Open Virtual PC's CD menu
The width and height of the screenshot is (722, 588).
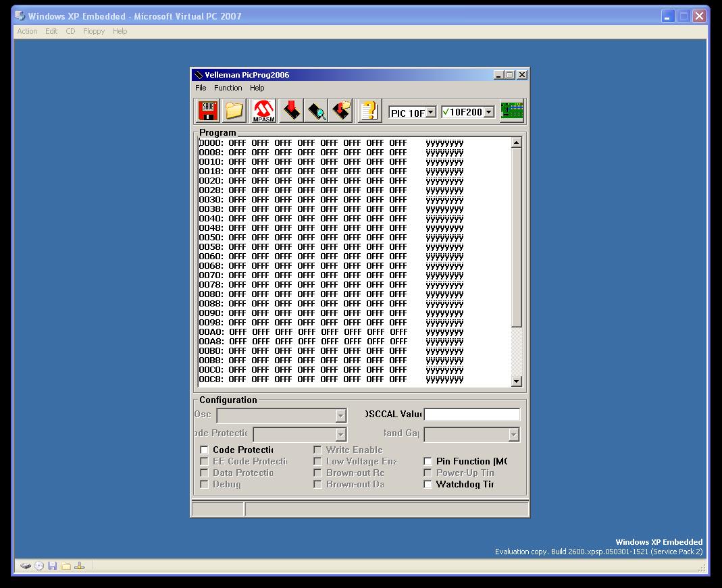(x=70, y=31)
